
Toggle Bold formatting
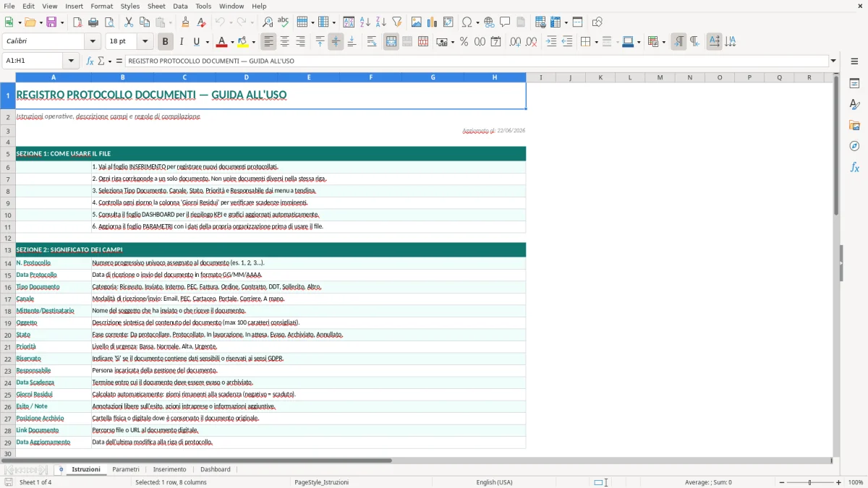pos(165,42)
